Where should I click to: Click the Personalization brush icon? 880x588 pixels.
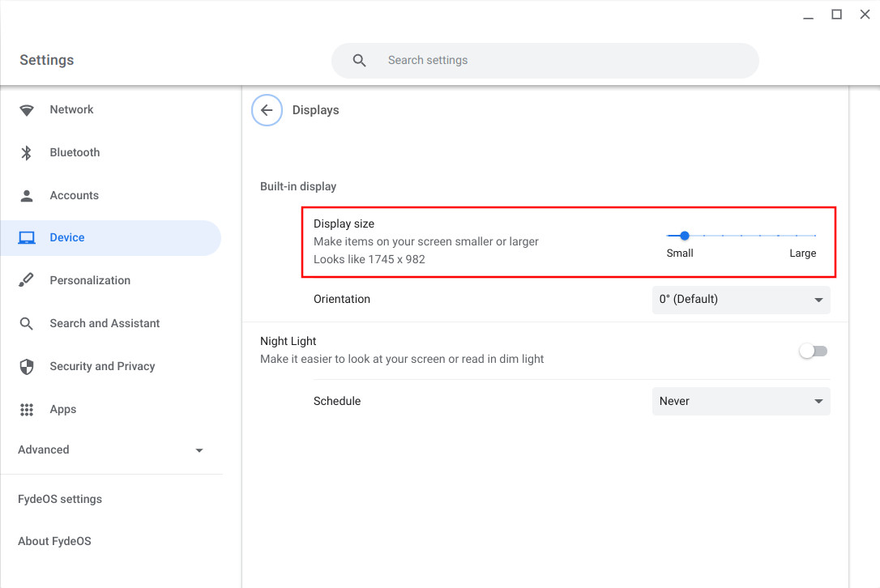click(x=27, y=281)
